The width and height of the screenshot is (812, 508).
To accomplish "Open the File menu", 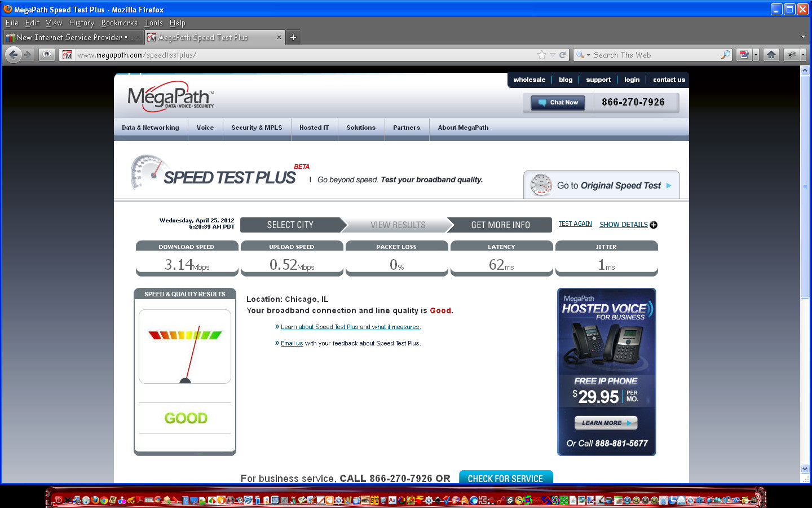I will click(12, 23).
